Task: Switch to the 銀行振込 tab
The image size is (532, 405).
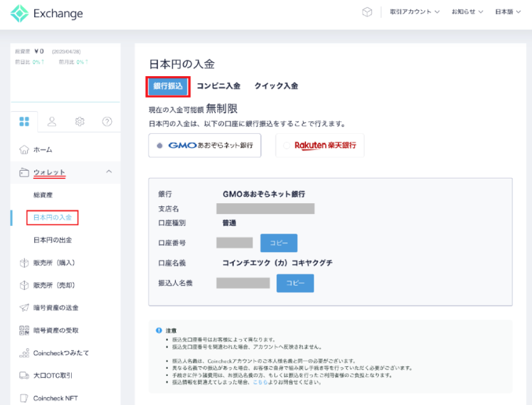Action: [168, 86]
